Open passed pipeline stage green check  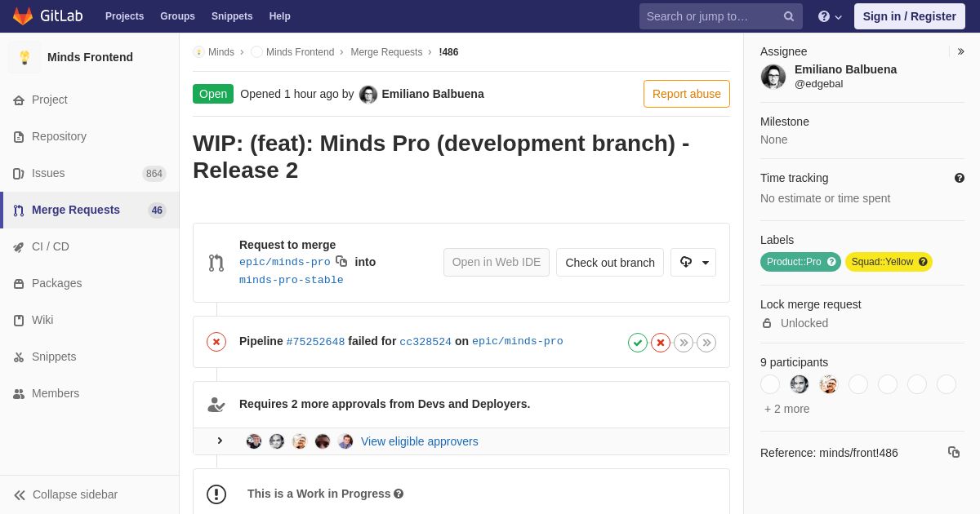click(638, 343)
